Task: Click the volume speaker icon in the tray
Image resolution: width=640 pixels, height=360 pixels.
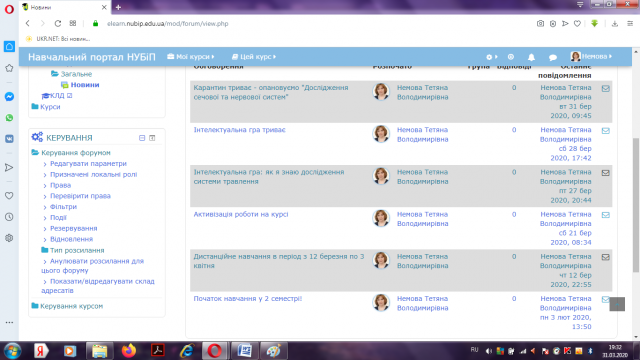Action: pyautogui.click(x=488, y=351)
